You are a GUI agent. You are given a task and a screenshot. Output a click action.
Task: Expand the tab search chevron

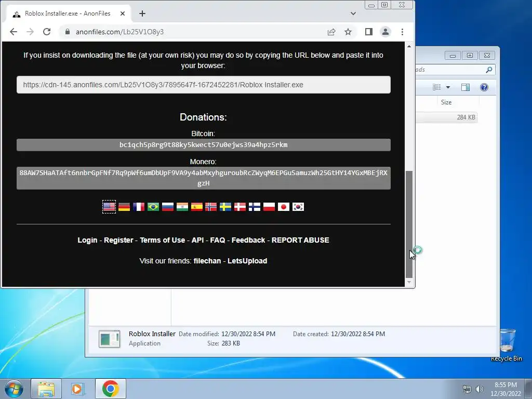(353, 14)
